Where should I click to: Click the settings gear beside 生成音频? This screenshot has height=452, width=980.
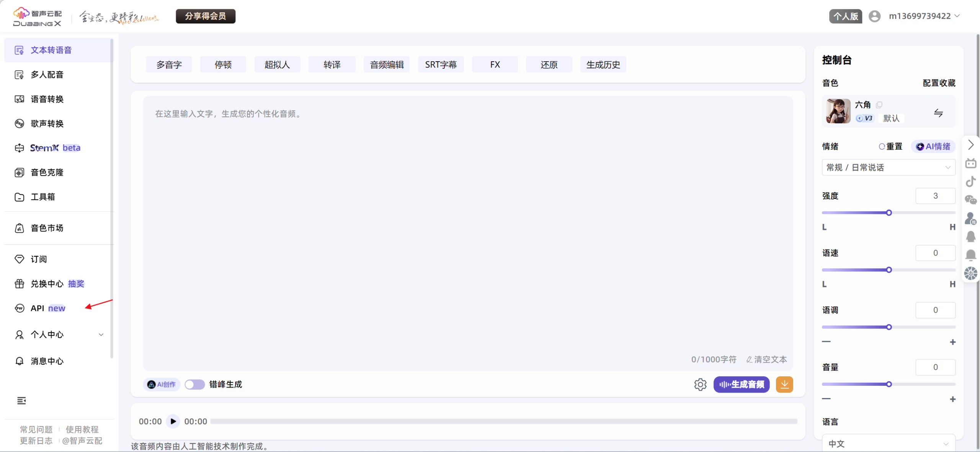[700, 384]
